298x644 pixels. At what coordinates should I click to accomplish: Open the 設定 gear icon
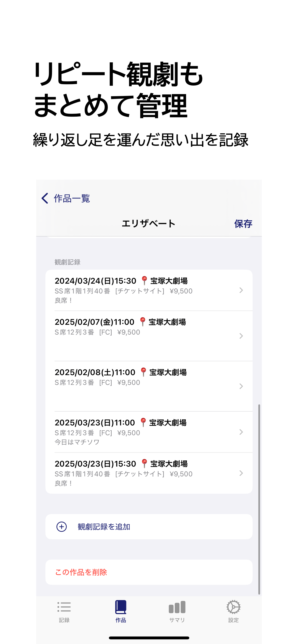point(233,607)
